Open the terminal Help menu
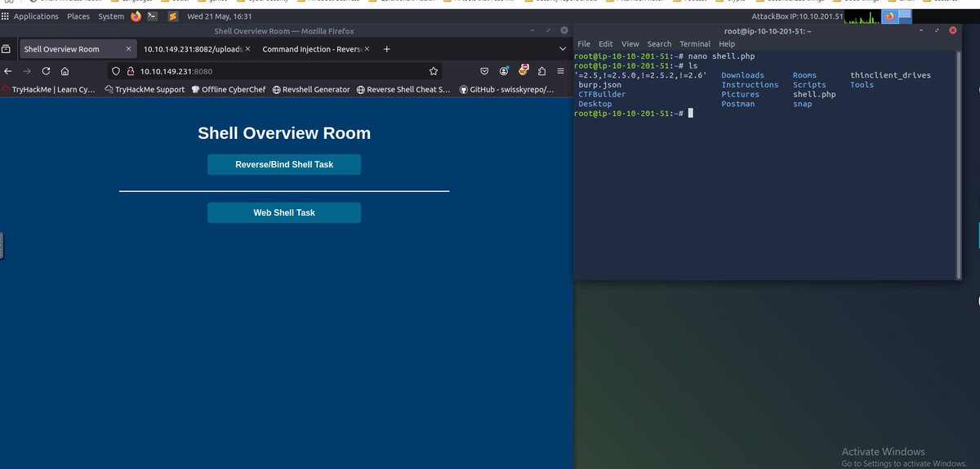This screenshot has width=980, height=469. [727, 44]
